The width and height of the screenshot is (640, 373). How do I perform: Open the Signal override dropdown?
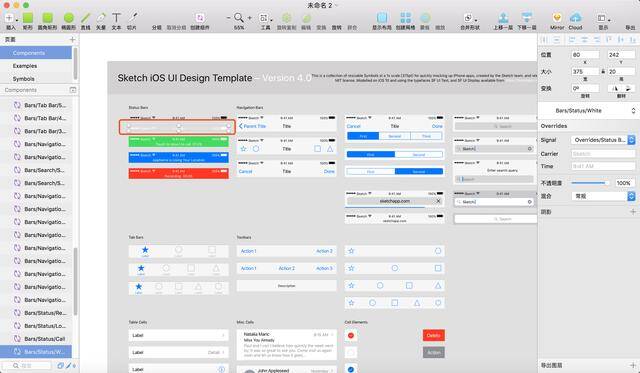603,140
